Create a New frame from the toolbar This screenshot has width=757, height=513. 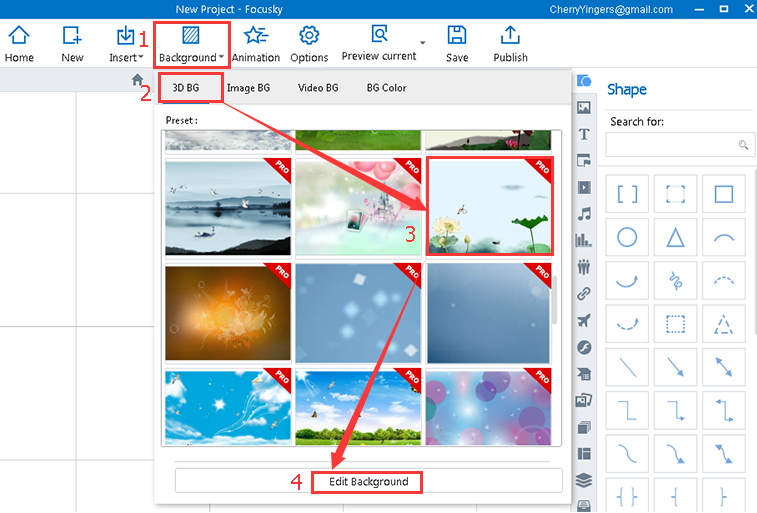coord(72,44)
